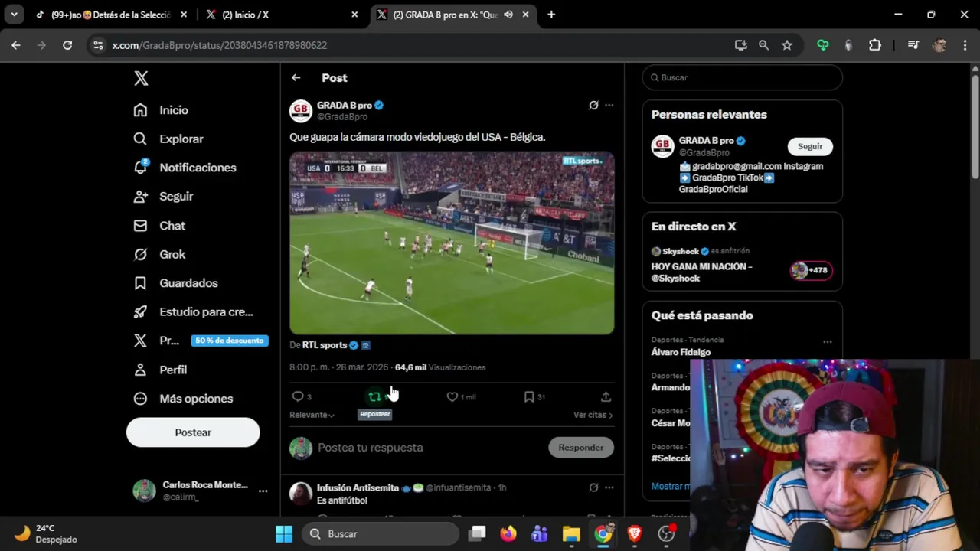Open more options on Infusión Antisemita reply

click(x=609, y=487)
